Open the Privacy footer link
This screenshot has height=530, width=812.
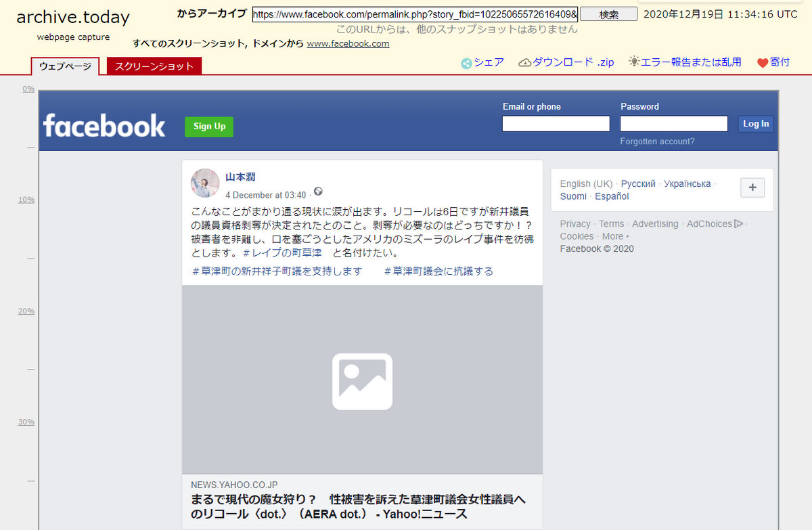(575, 224)
